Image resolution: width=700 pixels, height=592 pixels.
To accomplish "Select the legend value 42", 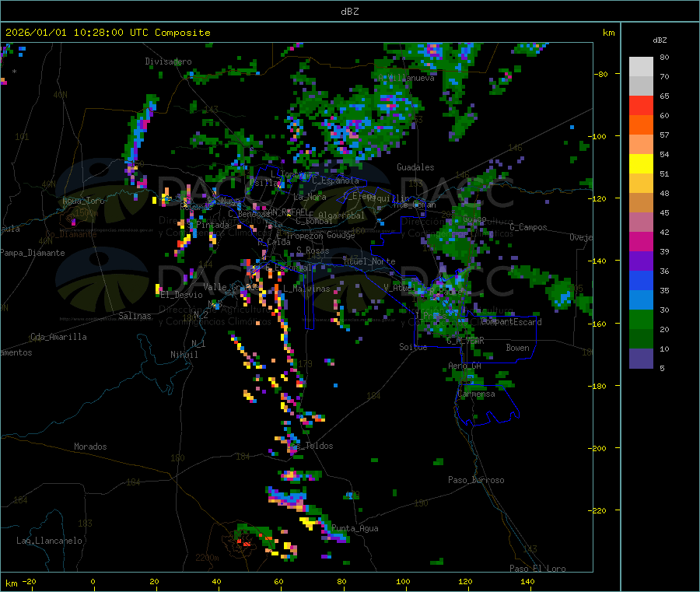I will pos(664,232).
